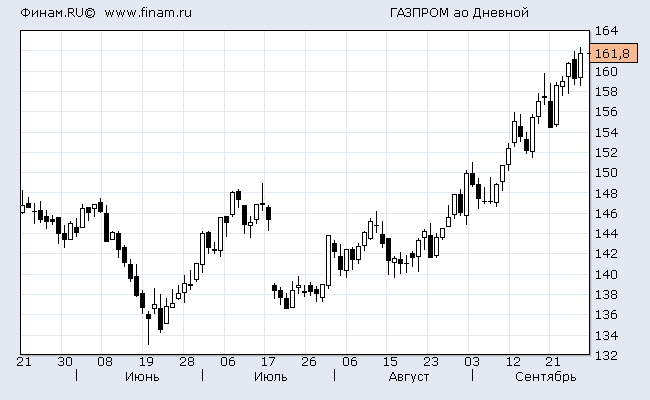Select the Сентябрь month label
The width and height of the screenshot is (650, 400).
coord(545,377)
